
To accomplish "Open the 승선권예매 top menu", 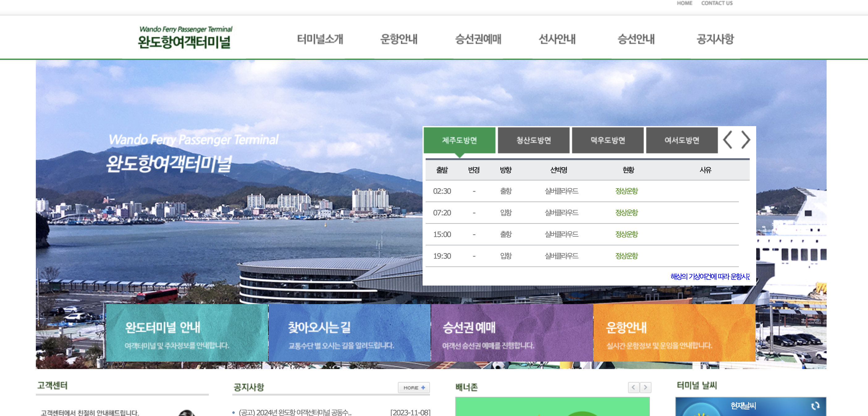I will tap(478, 39).
